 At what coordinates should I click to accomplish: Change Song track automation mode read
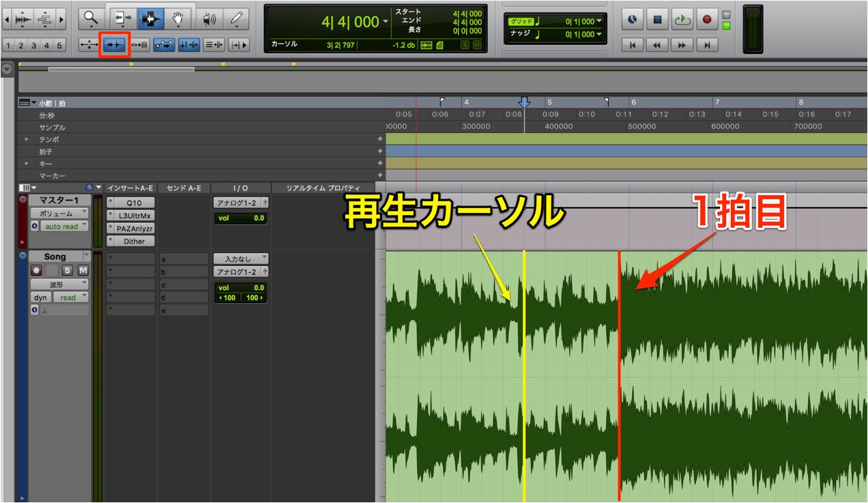coord(71,298)
